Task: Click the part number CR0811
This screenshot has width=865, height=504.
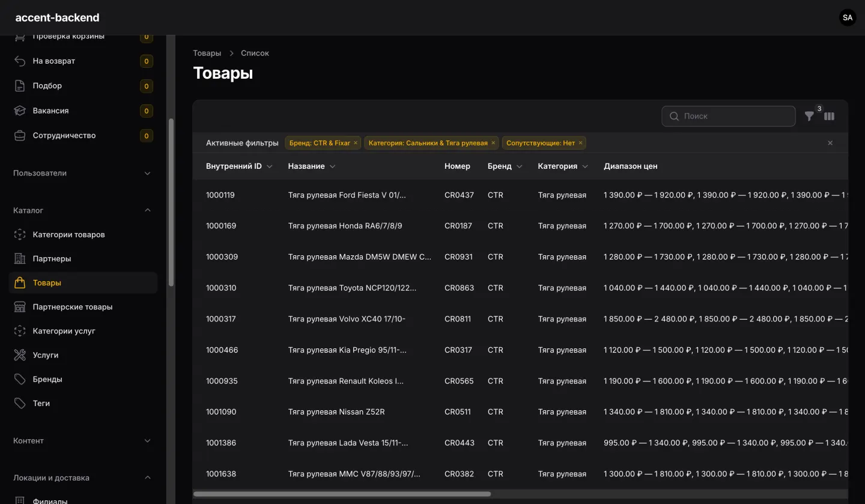Action: [458, 319]
